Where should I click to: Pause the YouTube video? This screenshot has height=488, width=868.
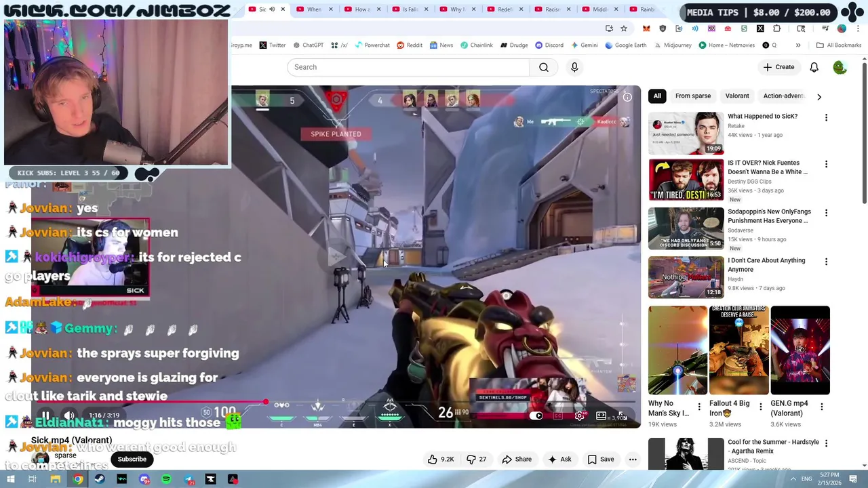click(x=45, y=415)
